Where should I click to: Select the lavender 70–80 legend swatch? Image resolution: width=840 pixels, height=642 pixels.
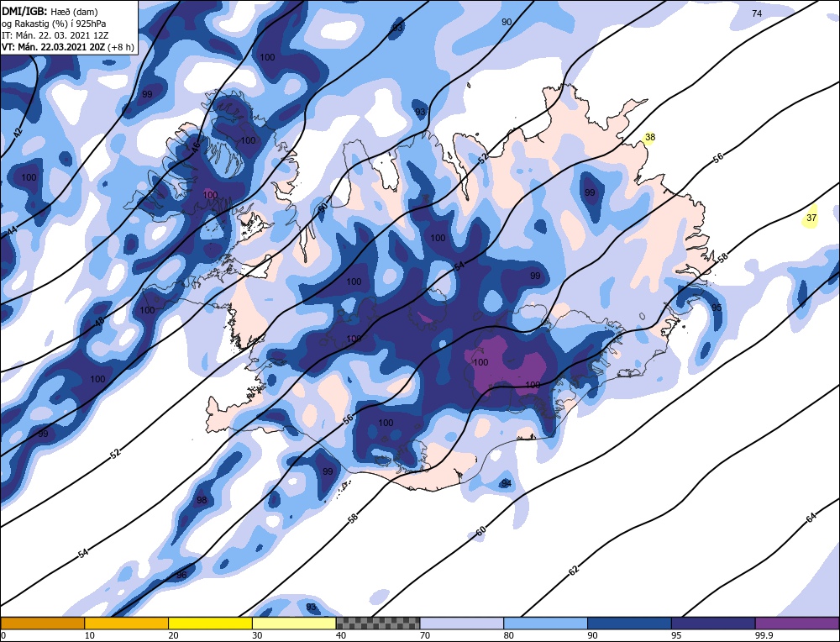tap(462, 624)
